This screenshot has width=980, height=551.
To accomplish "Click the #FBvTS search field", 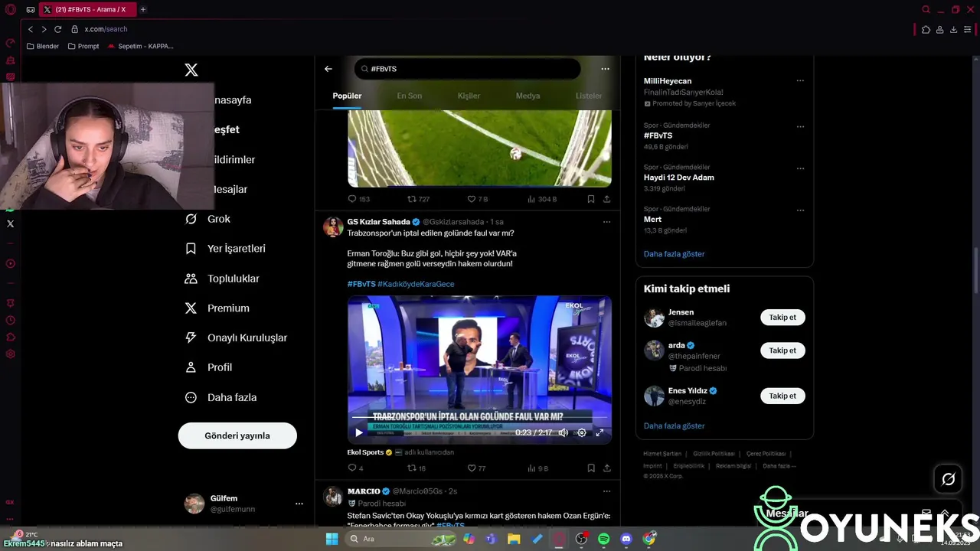I will (x=467, y=69).
